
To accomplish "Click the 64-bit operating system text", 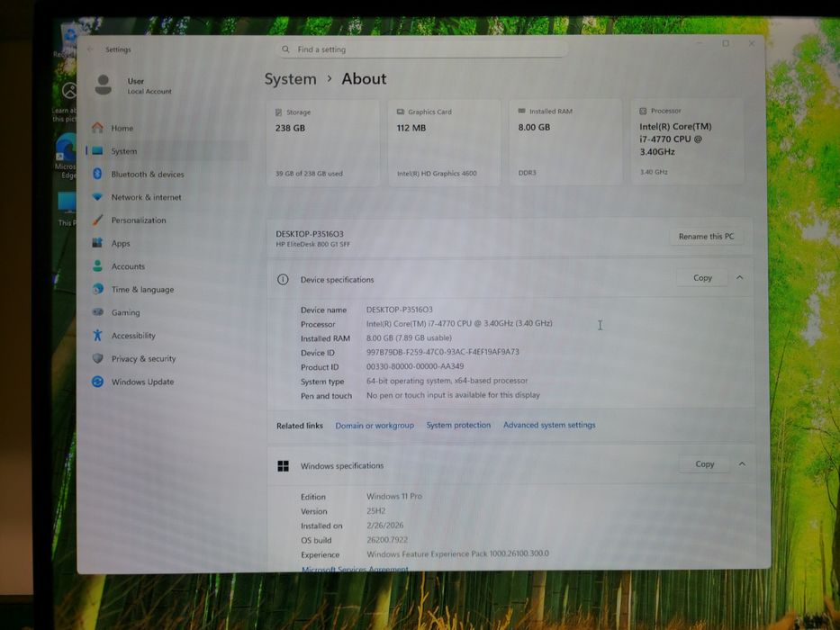I will tap(447, 381).
